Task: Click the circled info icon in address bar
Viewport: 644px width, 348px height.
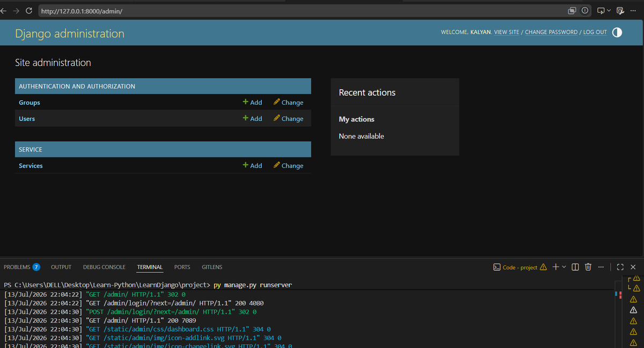Action: coord(584,11)
